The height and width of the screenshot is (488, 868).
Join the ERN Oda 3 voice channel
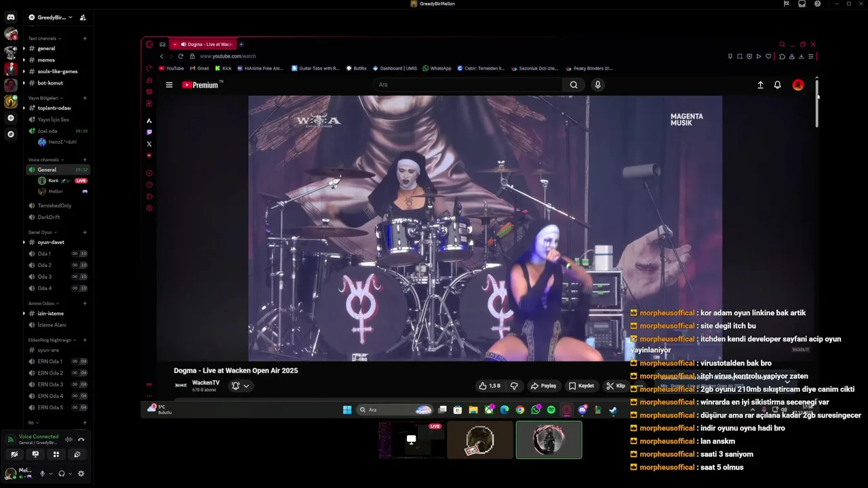coord(56,384)
